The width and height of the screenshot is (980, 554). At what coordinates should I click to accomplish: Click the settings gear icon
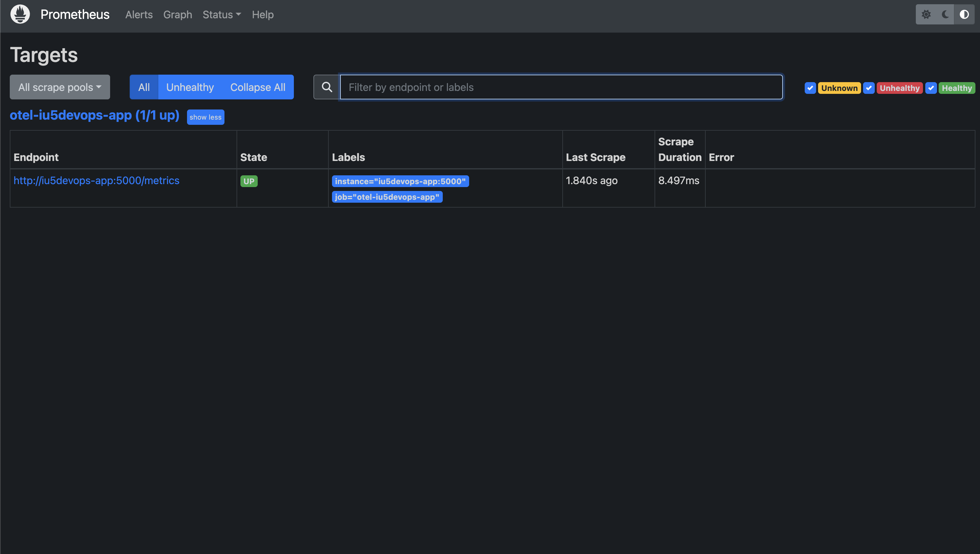pyautogui.click(x=926, y=13)
